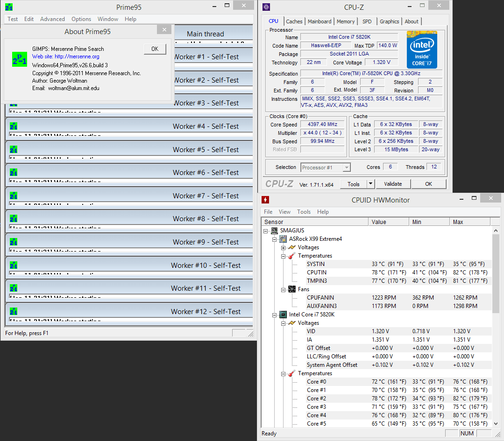Click the Worker #1 - Self-Test title bar
The height and width of the screenshot is (441, 504).
[213, 56]
